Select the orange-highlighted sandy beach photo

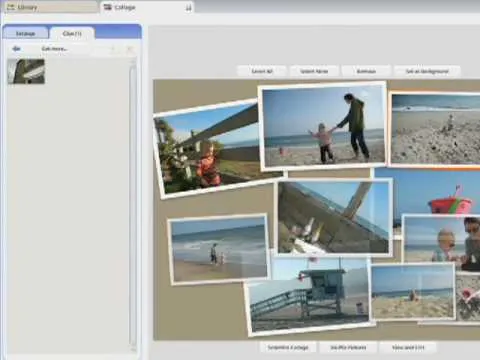click(435, 130)
